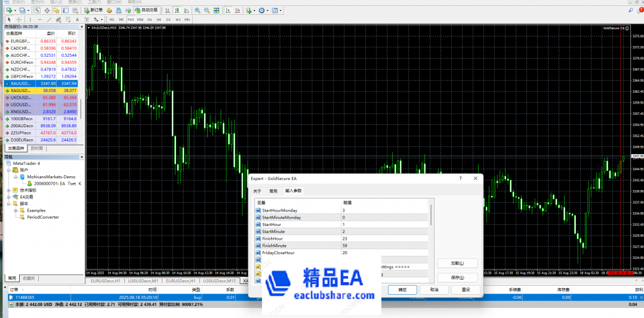The width and height of the screenshot is (644, 318).
Task: Select the horizontal line tool
Action: point(39,19)
